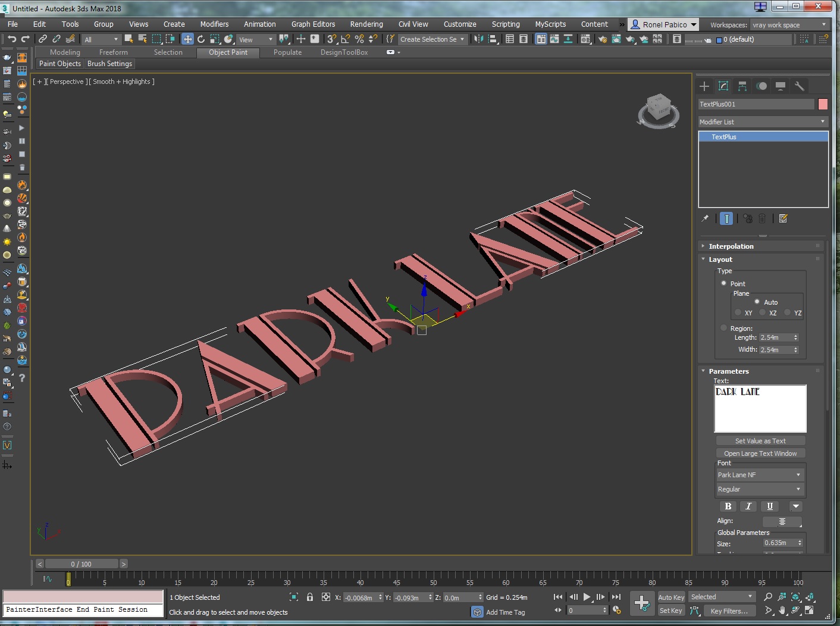Open the Park Lane NF font dropdown
This screenshot has width=840, height=626.
[x=760, y=475]
